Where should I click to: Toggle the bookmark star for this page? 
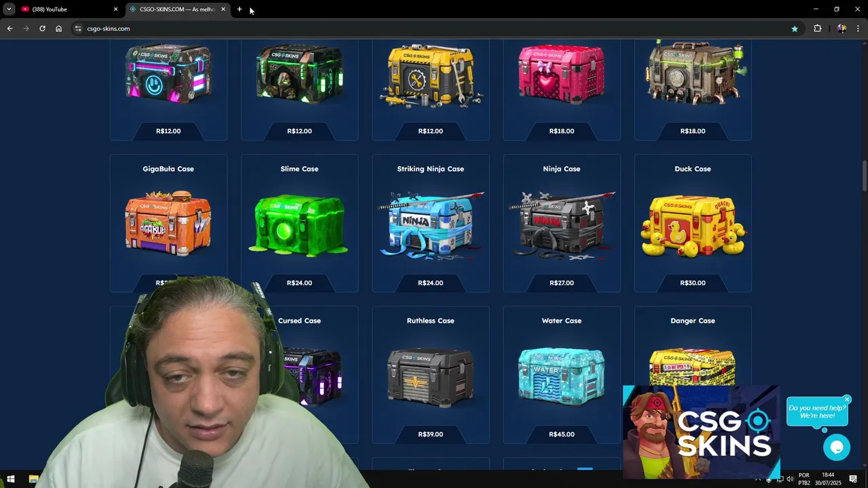[x=794, y=28]
